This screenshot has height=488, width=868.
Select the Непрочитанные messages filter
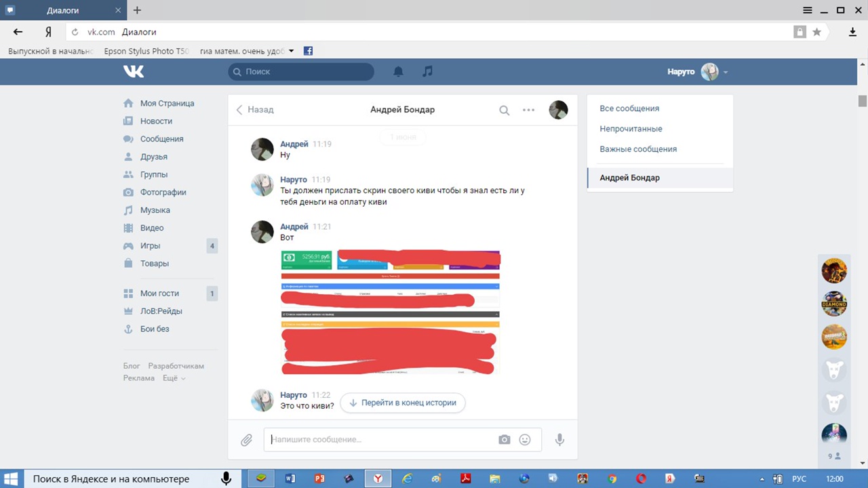tap(631, 129)
